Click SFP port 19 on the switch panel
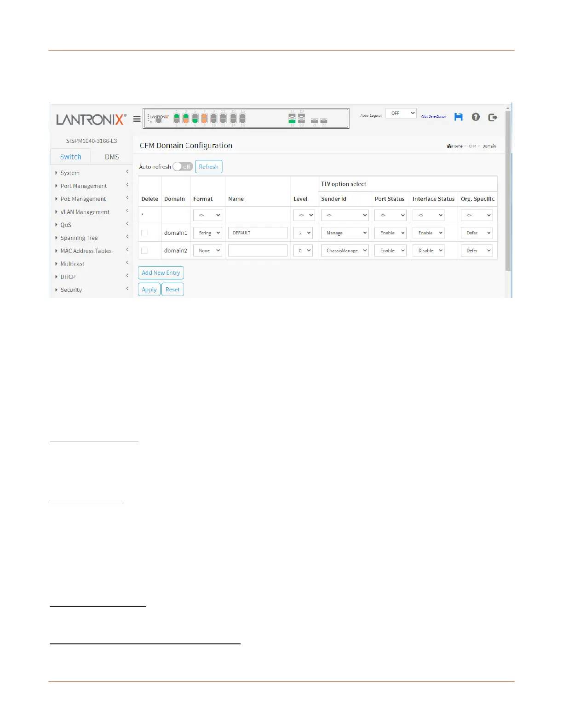 (302, 116)
